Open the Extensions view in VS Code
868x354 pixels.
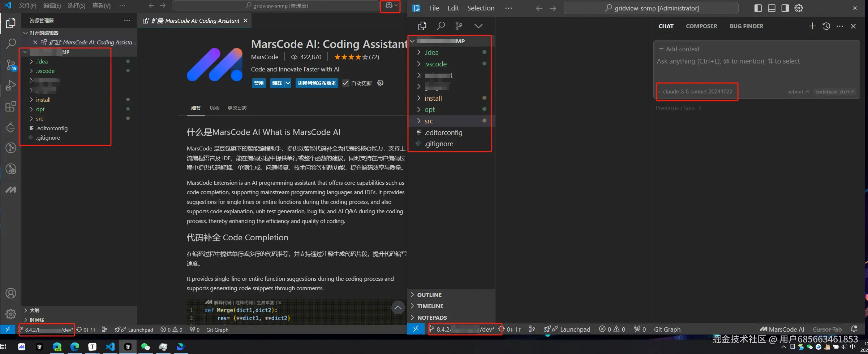tap(11, 106)
